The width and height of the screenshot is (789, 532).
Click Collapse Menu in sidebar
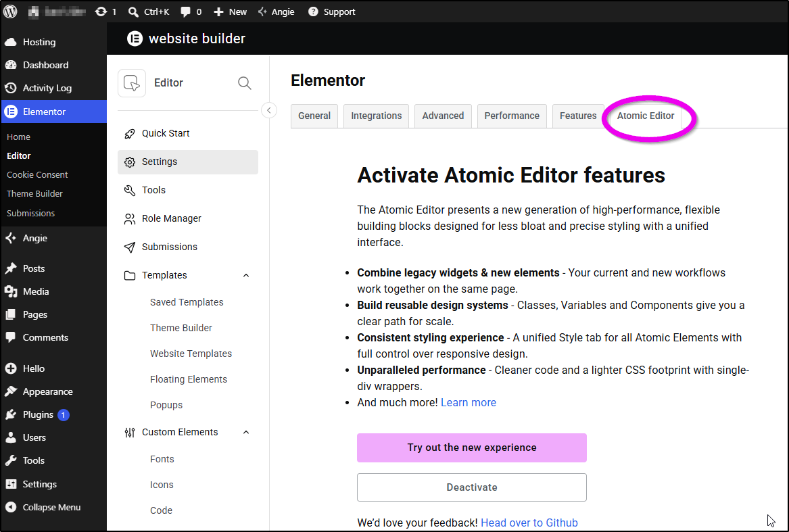coord(53,508)
